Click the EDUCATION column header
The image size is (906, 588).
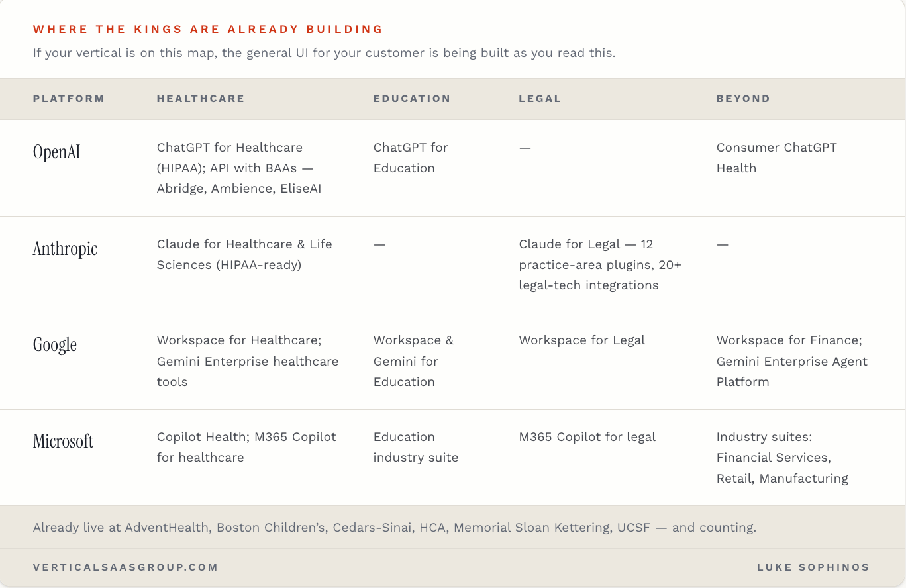coord(412,99)
